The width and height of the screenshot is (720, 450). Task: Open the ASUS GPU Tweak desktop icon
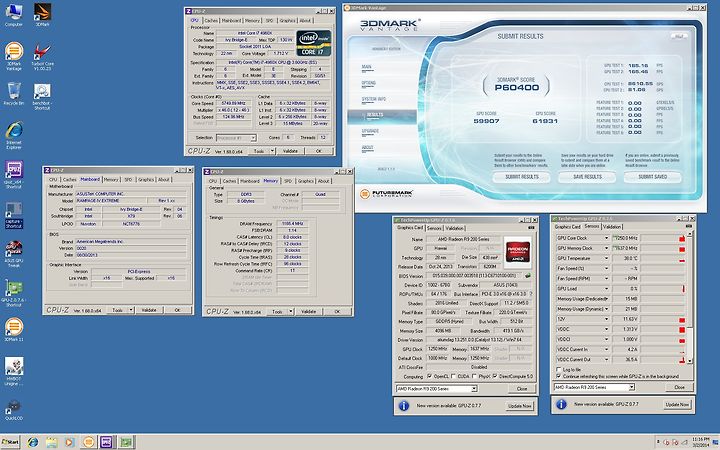click(14, 254)
